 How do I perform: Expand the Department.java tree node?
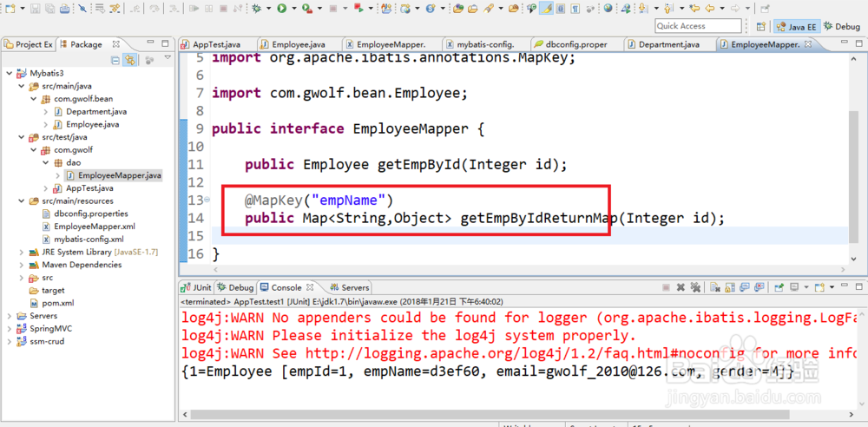point(46,111)
